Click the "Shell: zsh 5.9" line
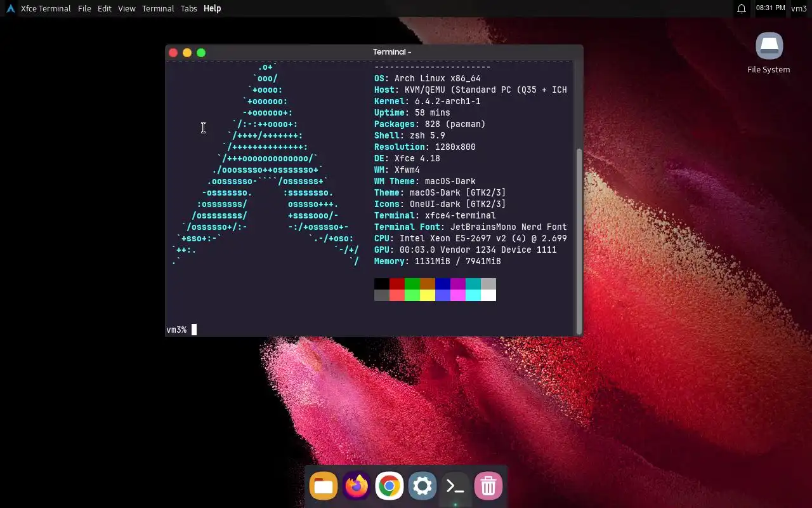 pyautogui.click(x=410, y=136)
